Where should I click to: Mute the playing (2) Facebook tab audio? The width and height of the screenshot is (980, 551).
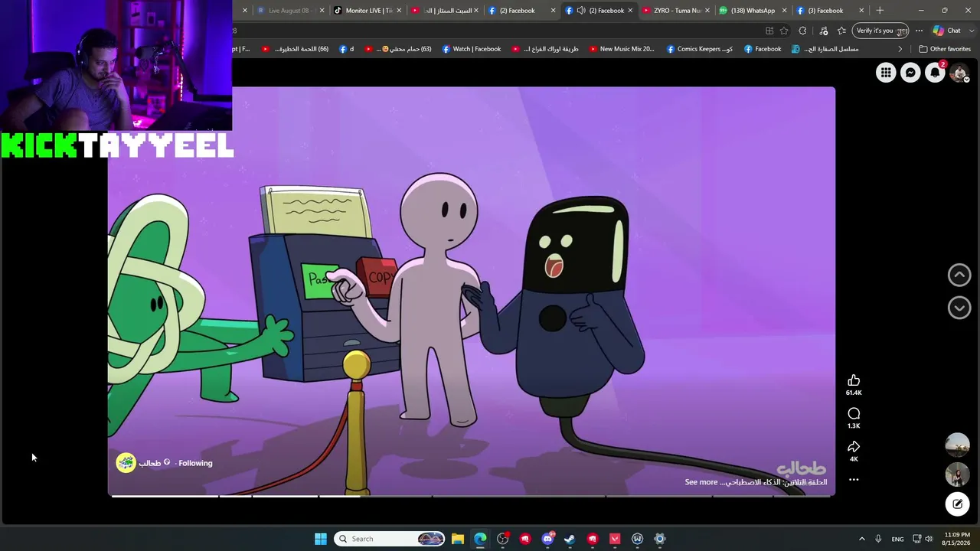tap(581, 11)
